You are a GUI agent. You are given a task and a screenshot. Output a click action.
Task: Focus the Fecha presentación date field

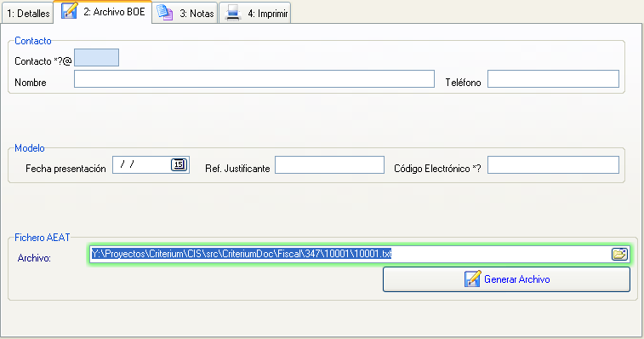pos(151,164)
